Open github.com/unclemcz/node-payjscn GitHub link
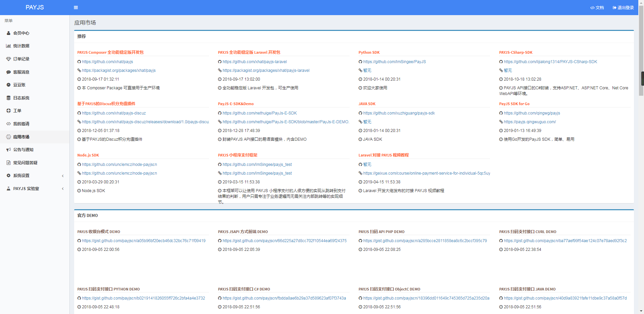This screenshot has width=644, height=314. (119, 165)
